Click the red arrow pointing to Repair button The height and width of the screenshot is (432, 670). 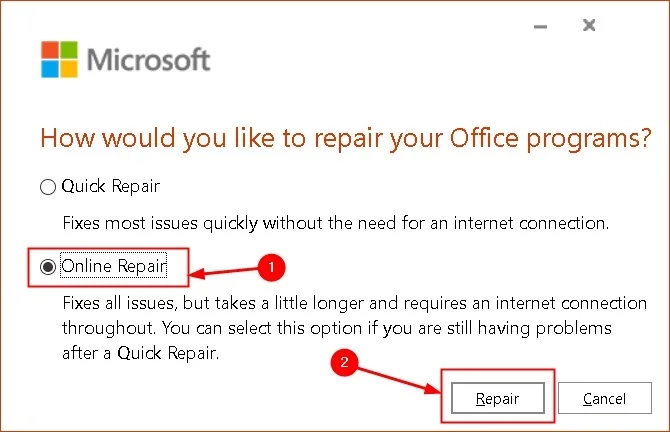(x=398, y=381)
